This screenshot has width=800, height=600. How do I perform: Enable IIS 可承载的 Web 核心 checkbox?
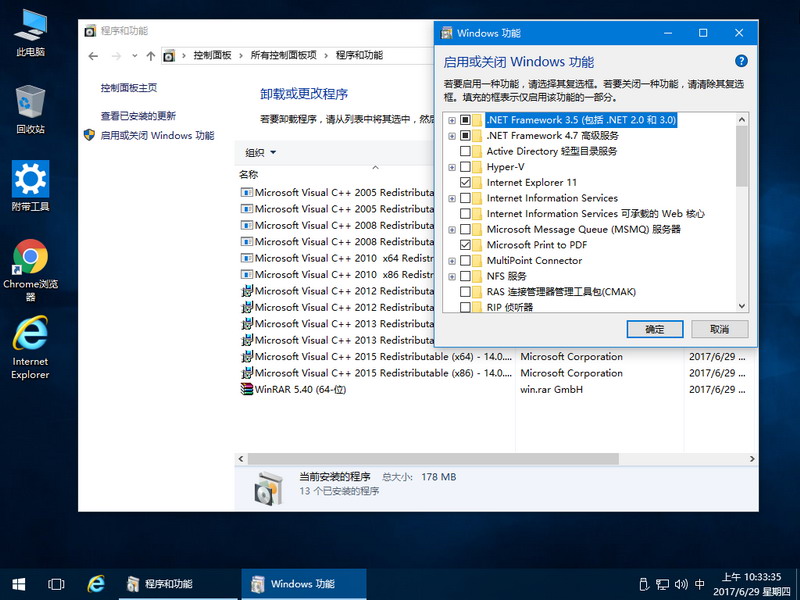click(x=465, y=214)
